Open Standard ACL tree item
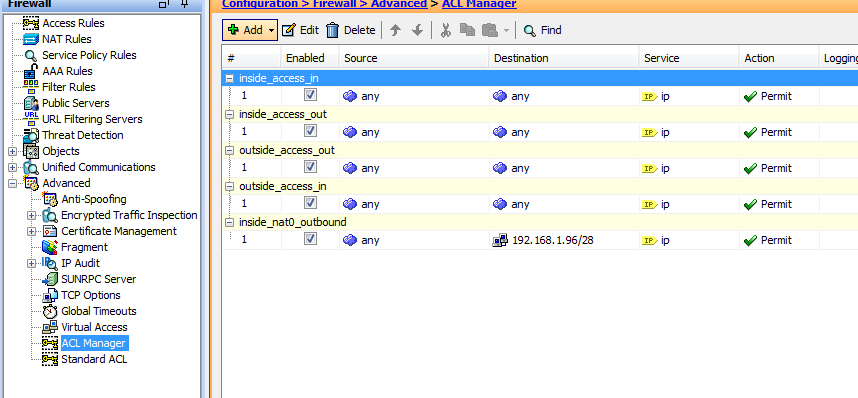 [x=94, y=359]
